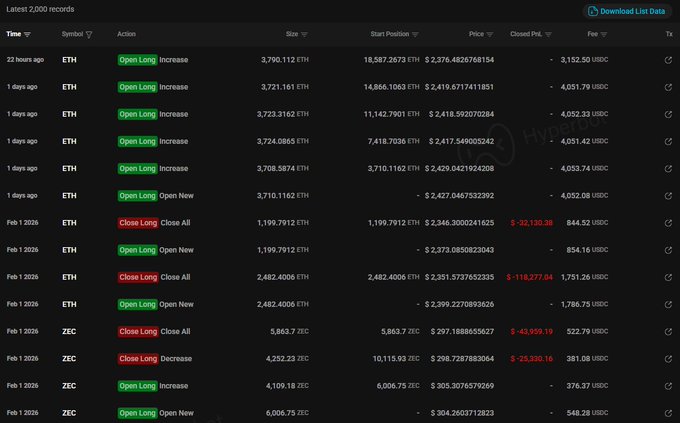Open Tx link for the 4,052.33 USDC fee row
The height and width of the screenshot is (423, 680).
click(668, 115)
